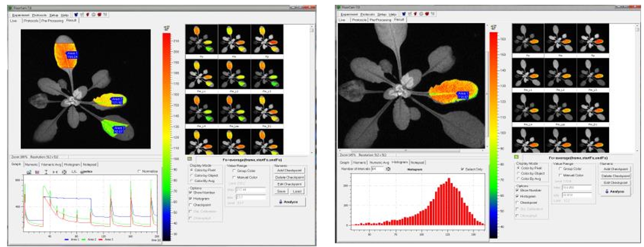Open the Pre Processing tab in left window
Viewport: 644px width, 247px height.
[x=52, y=21]
